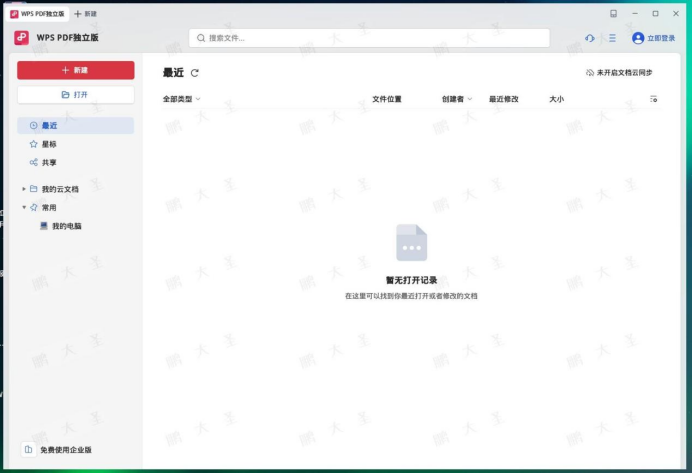Minimize the WPS PDF window

tap(635, 14)
